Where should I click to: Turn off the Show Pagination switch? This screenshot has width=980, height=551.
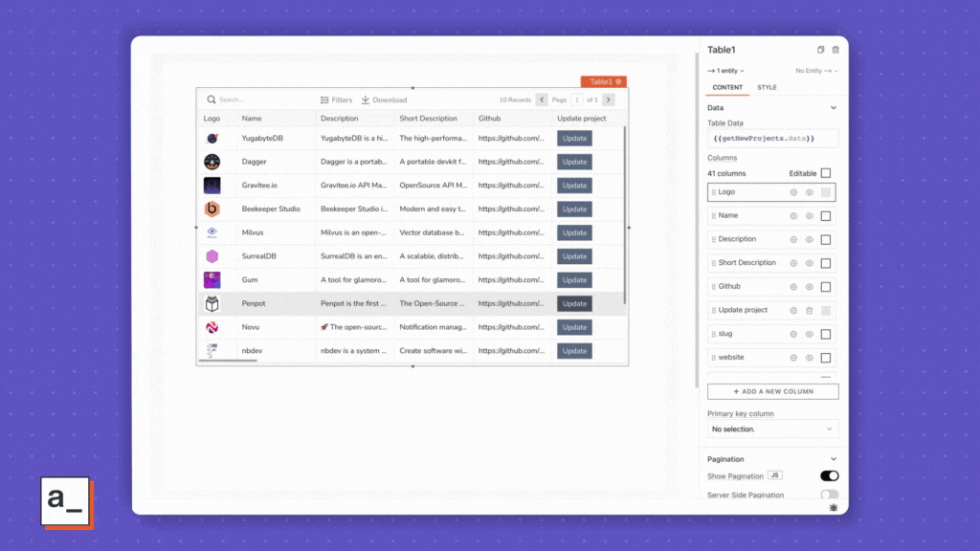click(829, 475)
